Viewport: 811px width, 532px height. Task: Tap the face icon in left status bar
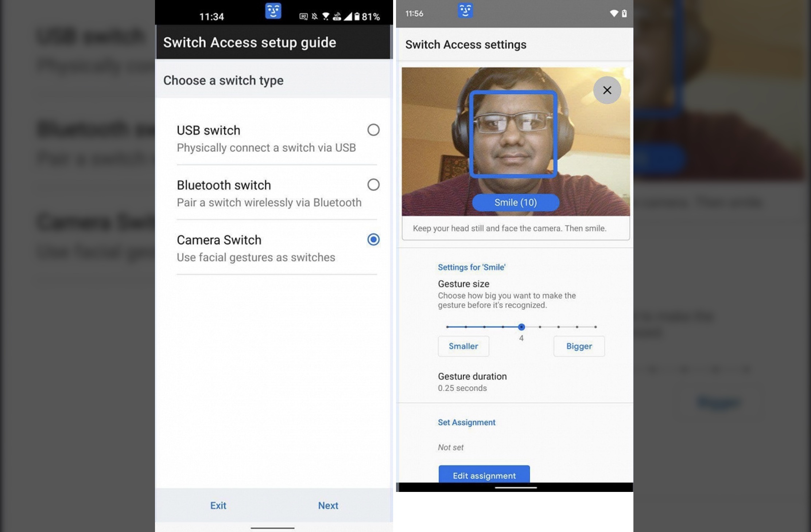(273, 11)
